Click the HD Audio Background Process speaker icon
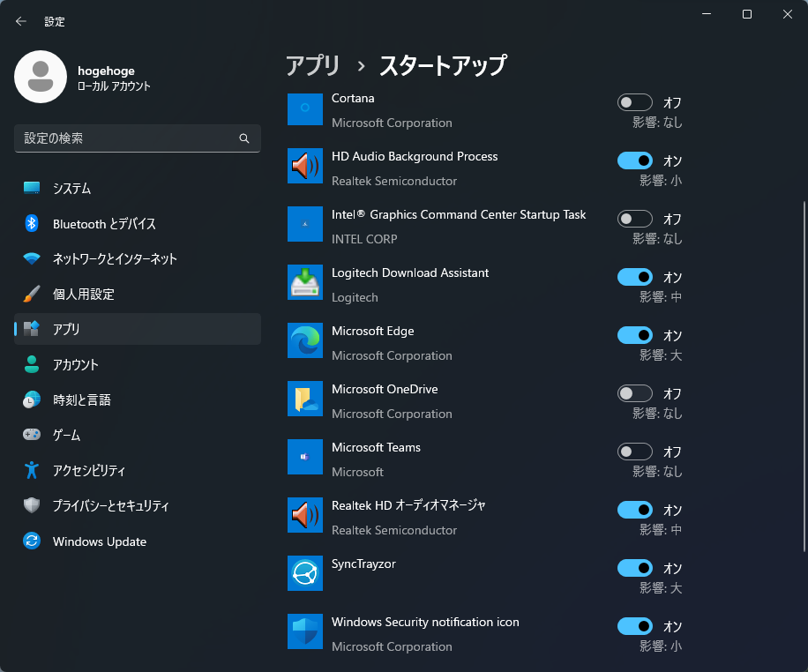 (x=304, y=166)
